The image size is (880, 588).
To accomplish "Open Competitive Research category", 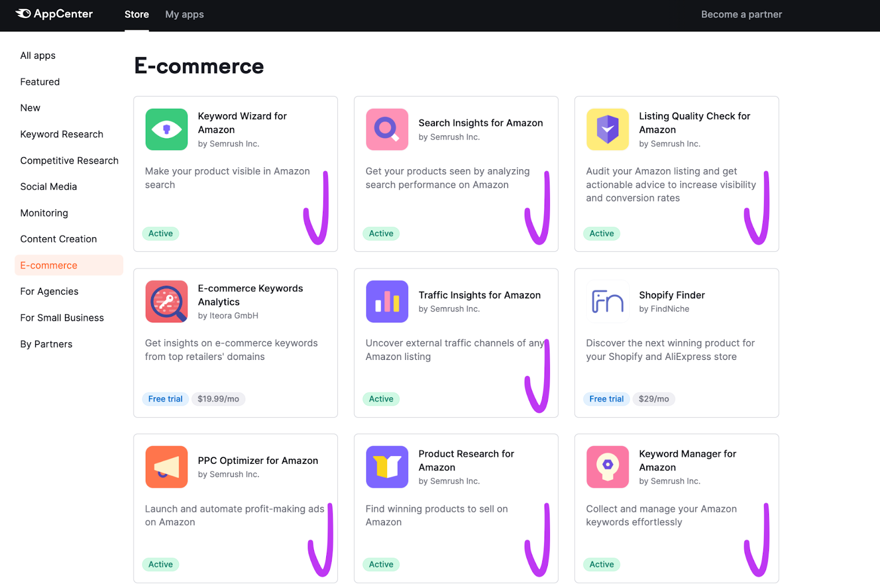I will point(69,160).
